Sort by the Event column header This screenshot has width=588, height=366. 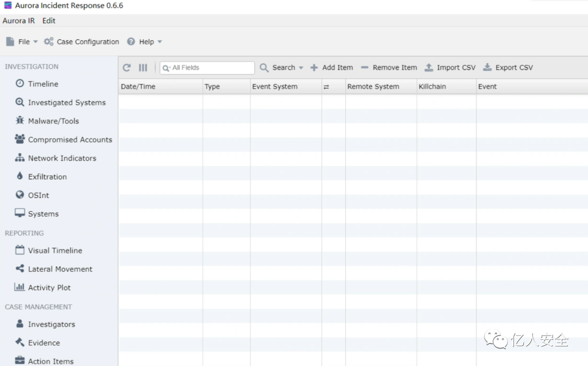pyautogui.click(x=532, y=87)
